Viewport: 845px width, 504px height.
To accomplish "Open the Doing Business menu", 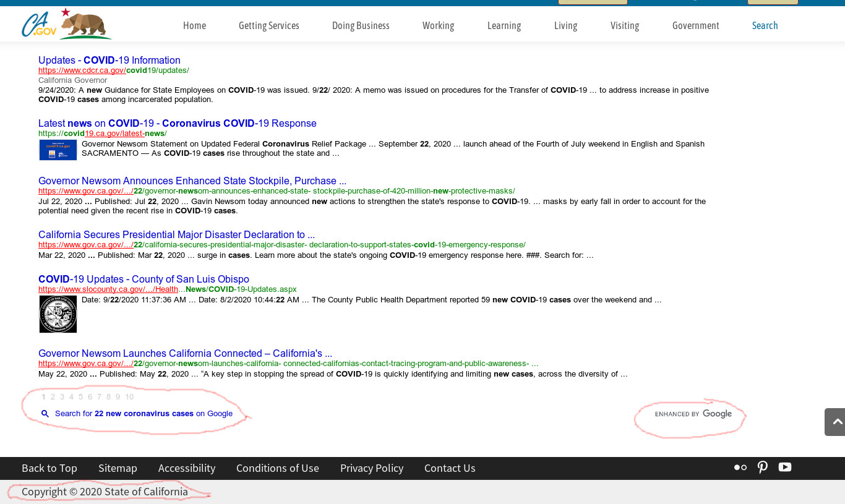I will coord(361,25).
